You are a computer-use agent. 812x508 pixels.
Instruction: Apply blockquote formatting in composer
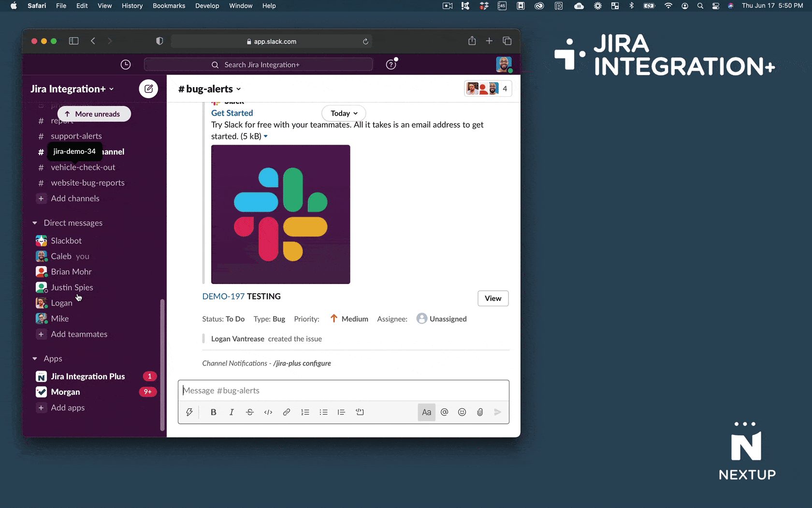click(x=341, y=412)
